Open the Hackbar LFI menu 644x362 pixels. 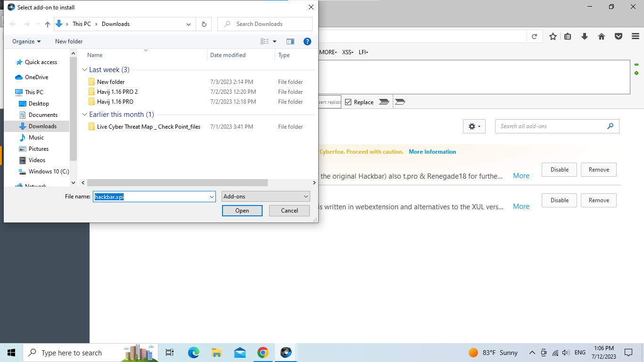click(363, 52)
